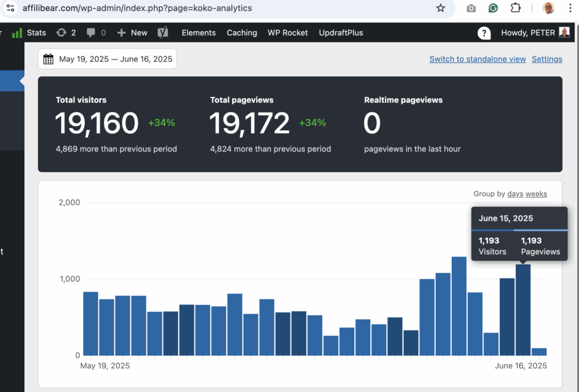Open the browser extensions puzzle icon
Viewport: 579px width, 392px height.
(515, 8)
